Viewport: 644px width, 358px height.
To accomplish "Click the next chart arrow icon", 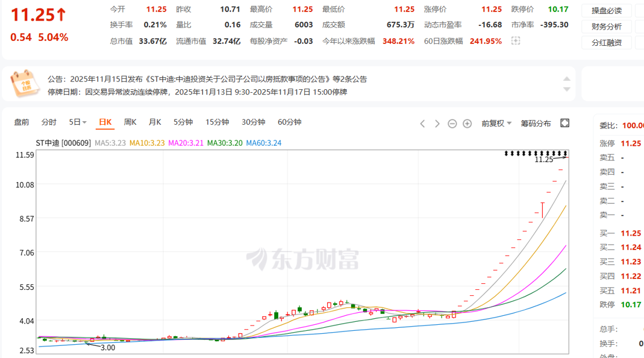I will point(437,124).
